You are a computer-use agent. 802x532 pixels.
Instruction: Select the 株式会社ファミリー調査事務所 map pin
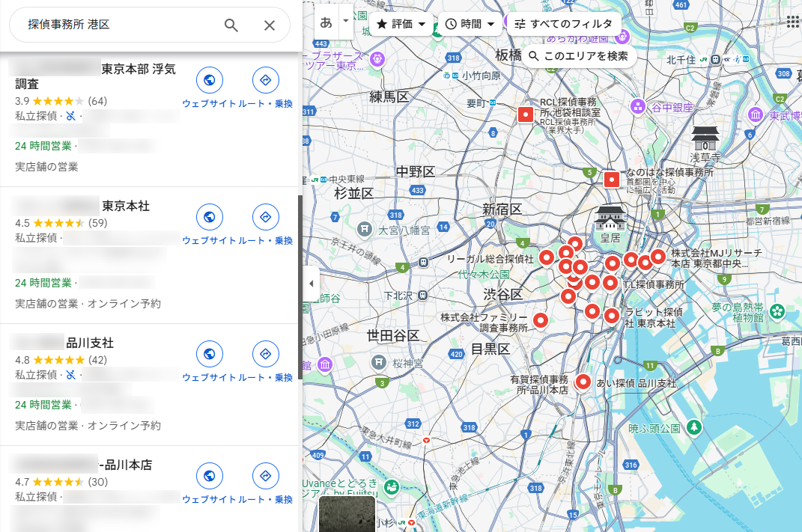pyautogui.click(x=540, y=320)
